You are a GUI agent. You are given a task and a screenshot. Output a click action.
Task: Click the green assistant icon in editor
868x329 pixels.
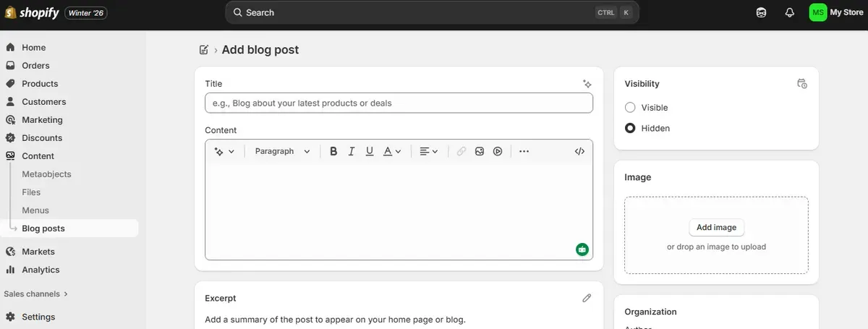582,249
